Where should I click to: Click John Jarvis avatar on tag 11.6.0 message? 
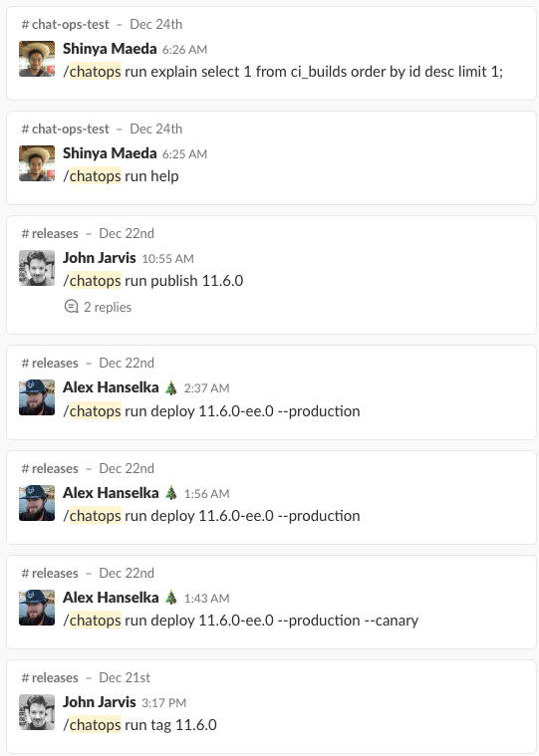(37, 712)
